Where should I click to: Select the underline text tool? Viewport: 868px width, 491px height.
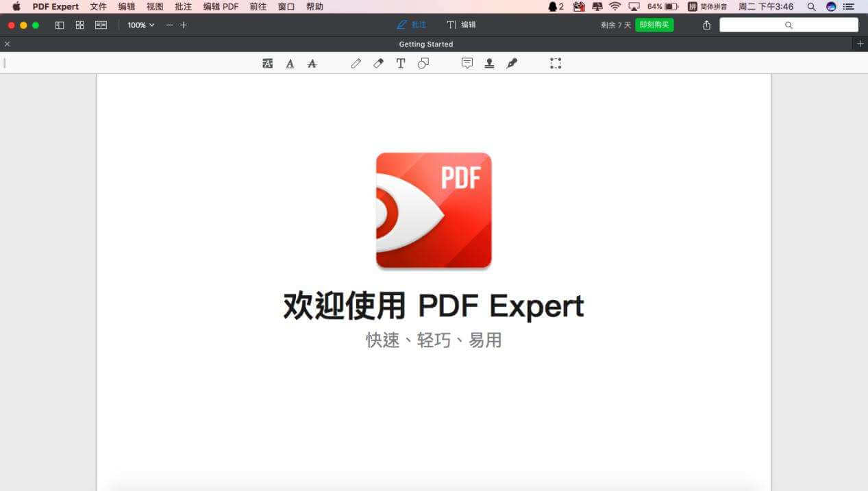point(290,63)
